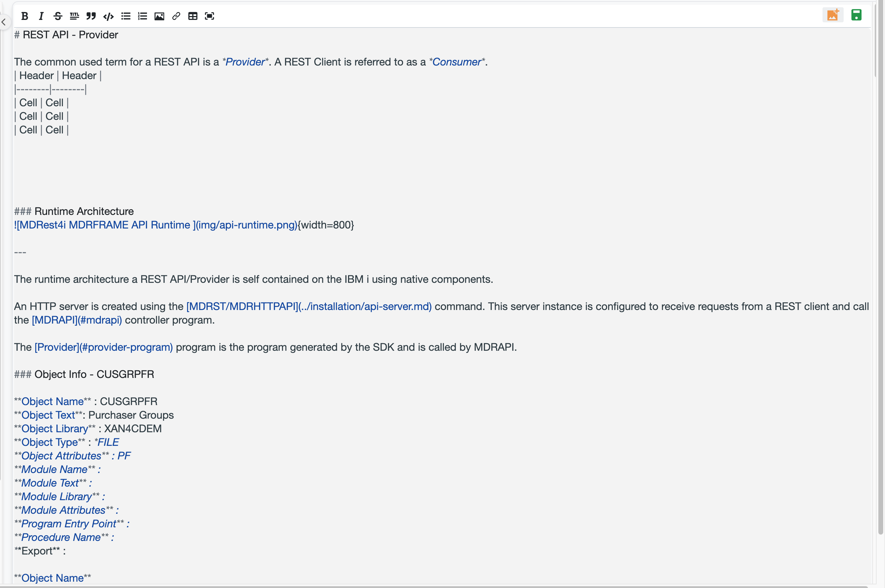Apply bold formatting from the toolbar
The height and width of the screenshot is (588, 885).
point(25,16)
